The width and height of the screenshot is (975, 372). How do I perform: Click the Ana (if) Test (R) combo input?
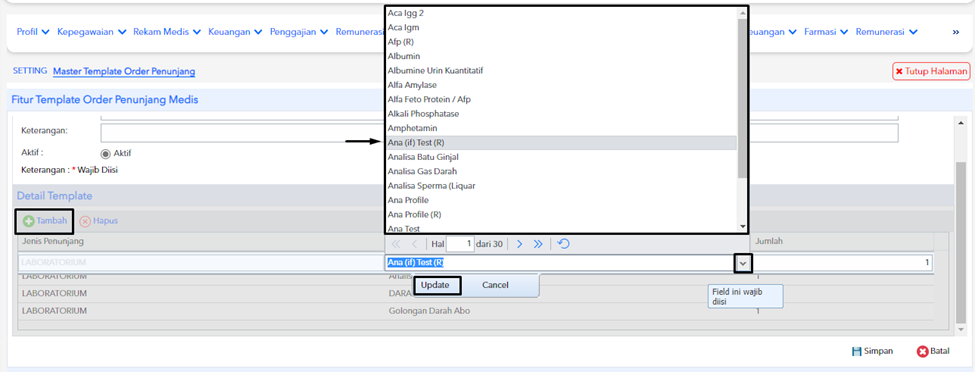pyautogui.click(x=560, y=263)
